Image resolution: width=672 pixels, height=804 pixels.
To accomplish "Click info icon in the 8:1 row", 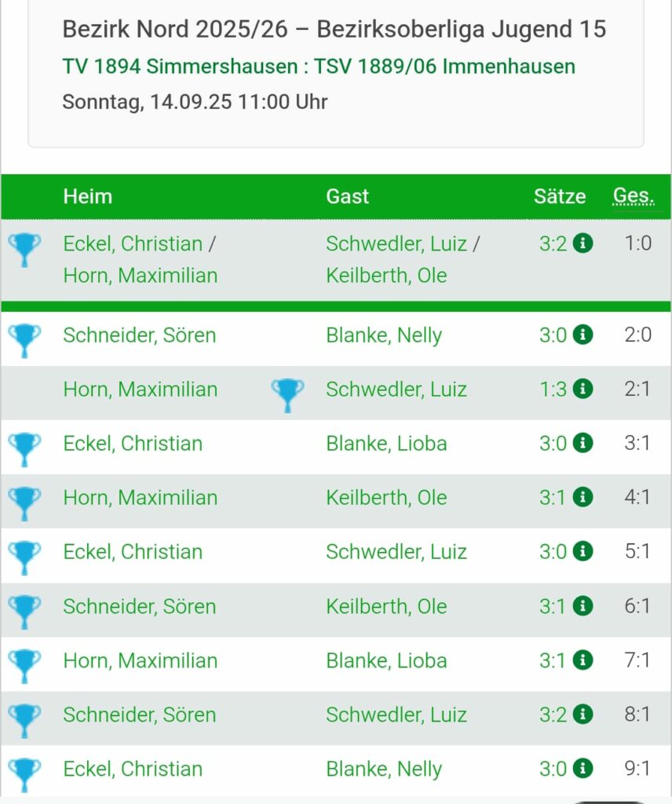I will 583,714.
